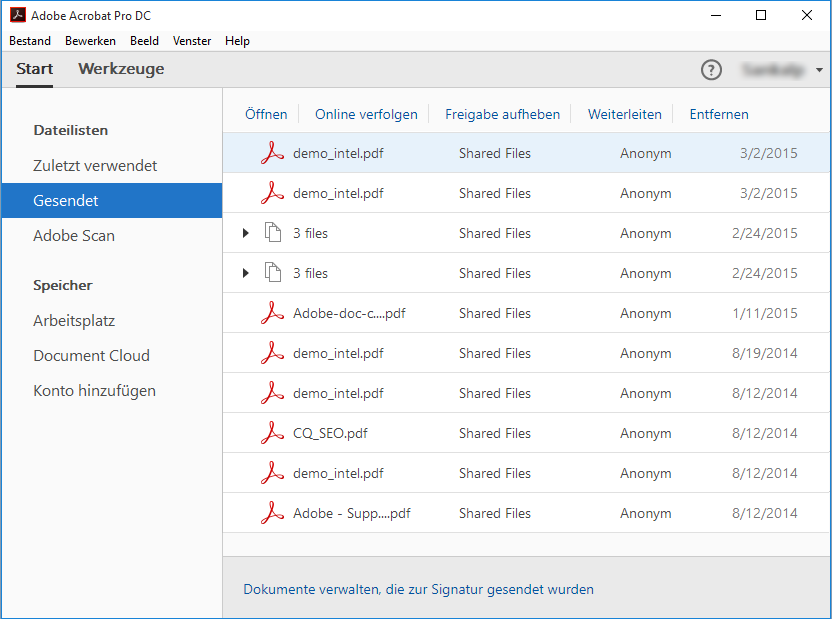Click the PDF icon beside demo_intel.pdf
Viewport: 832px width, 619px height.
270,152
